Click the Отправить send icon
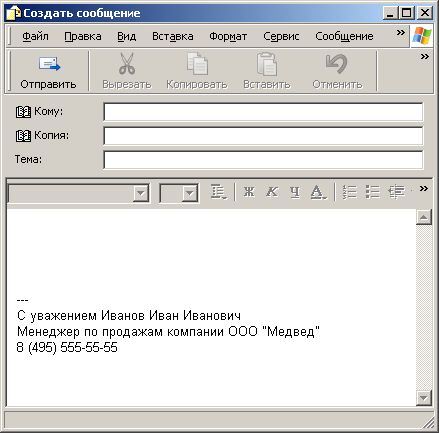439x433 pixels. tap(49, 64)
